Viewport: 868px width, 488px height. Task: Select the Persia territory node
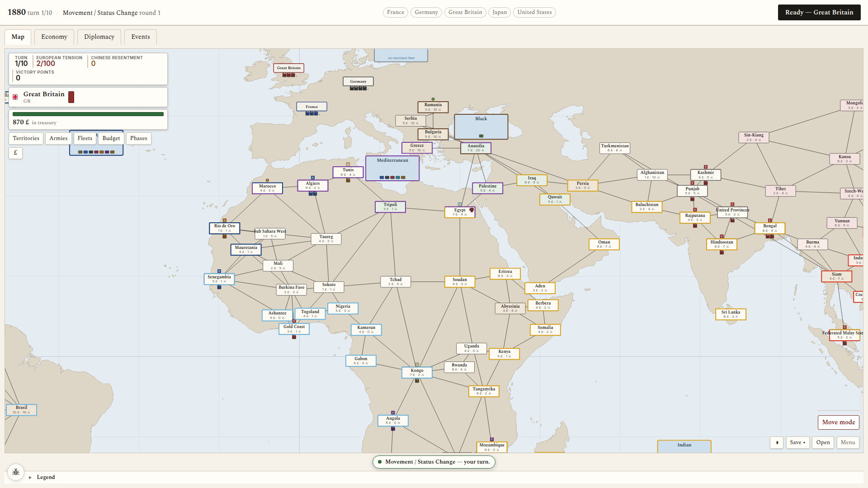(583, 186)
